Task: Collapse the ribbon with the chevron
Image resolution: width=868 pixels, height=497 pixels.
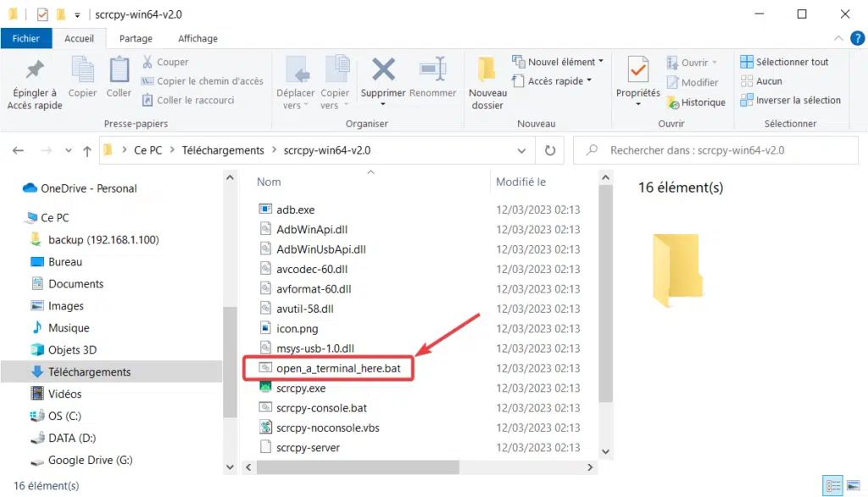Action: coord(838,38)
